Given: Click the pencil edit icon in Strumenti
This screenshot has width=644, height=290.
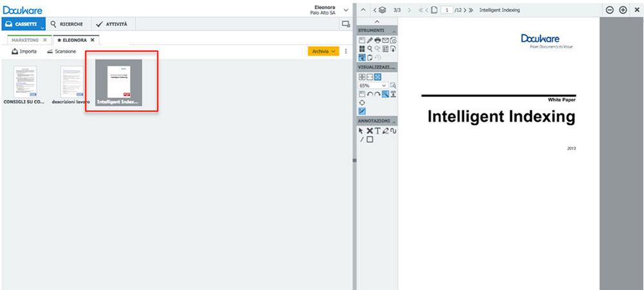Looking at the screenshot, I should (370, 40).
